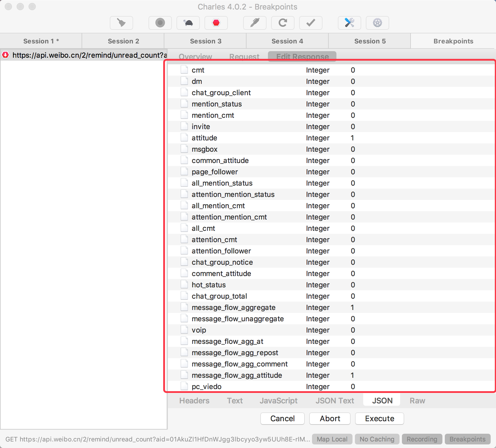This screenshot has height=448, width=496.
Task: Click the file icon beside voip
Action: 185,330
